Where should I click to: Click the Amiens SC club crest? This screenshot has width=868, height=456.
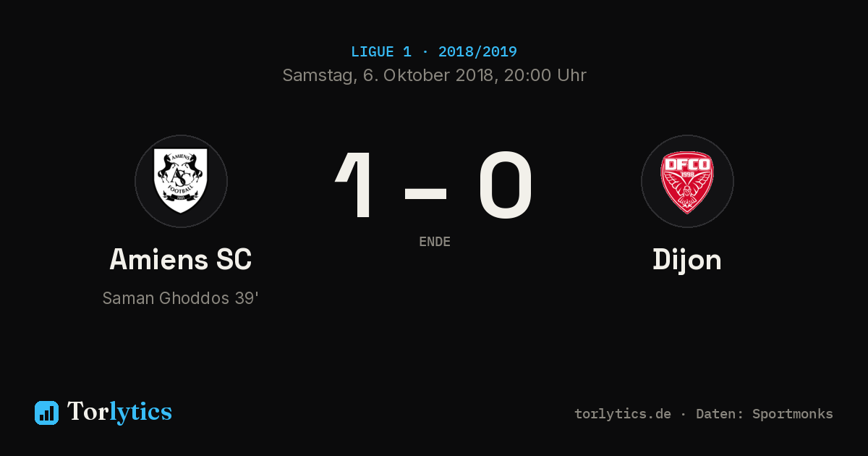point(181,181)
